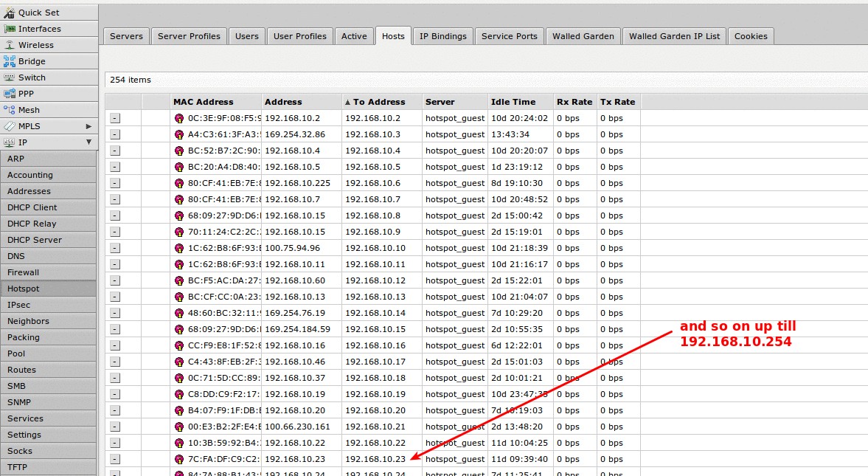Click host icon for MAC BC:F5:AC:DA:27
Screen dimensions: 868x476
point(178,280)
